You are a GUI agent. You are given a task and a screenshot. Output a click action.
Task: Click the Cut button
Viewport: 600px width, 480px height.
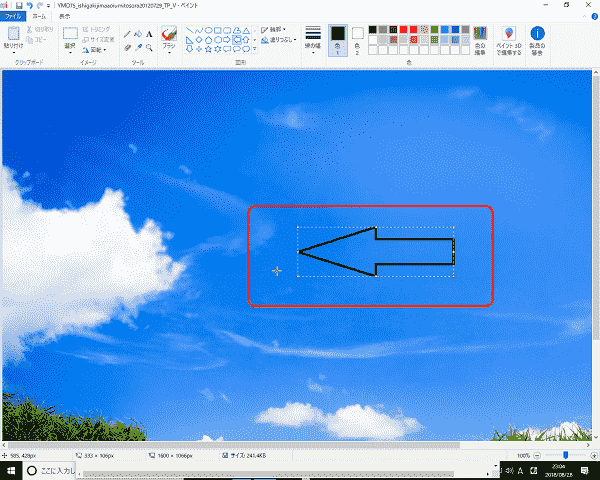coord(40,29)
